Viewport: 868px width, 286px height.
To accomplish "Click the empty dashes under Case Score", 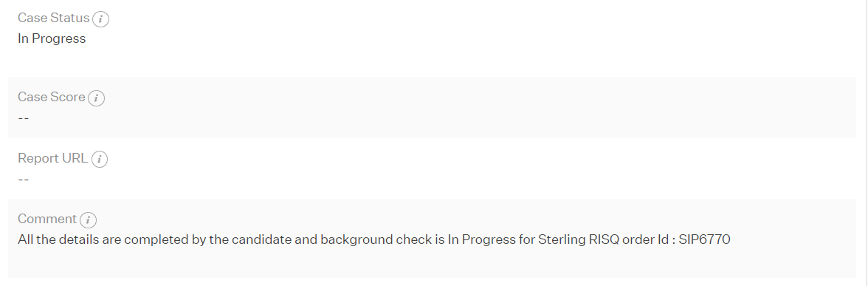I will click(24, 118).
